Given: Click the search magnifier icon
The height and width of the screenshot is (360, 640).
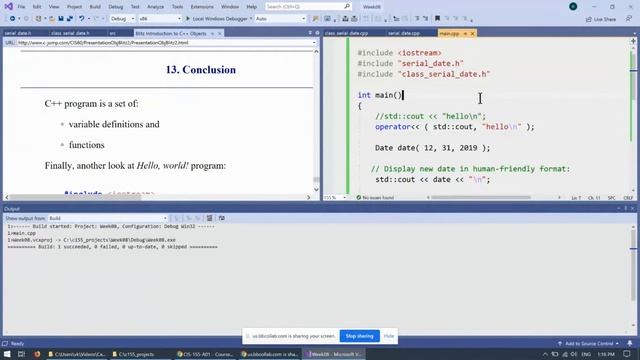Looking at the screenshot, I should 347,7.
